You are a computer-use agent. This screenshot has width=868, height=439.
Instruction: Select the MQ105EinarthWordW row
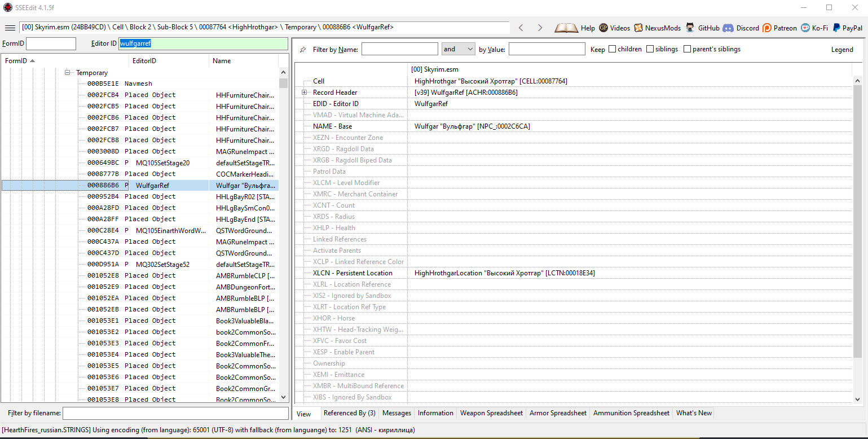(x=140, y=230)
